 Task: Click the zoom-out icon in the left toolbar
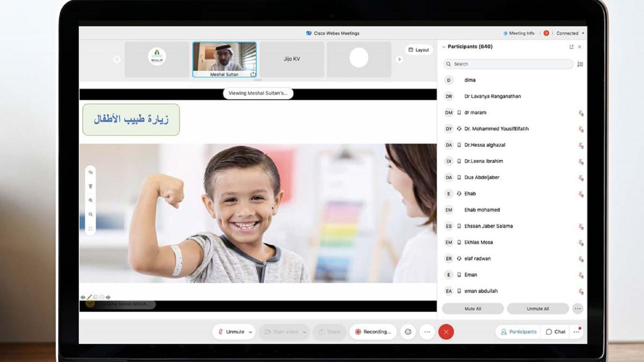coord(91,215)
